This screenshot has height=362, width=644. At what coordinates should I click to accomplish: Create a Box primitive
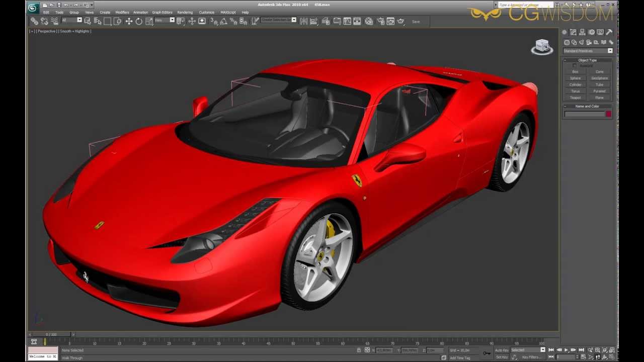pyautogui.click(x=575, y=72)
